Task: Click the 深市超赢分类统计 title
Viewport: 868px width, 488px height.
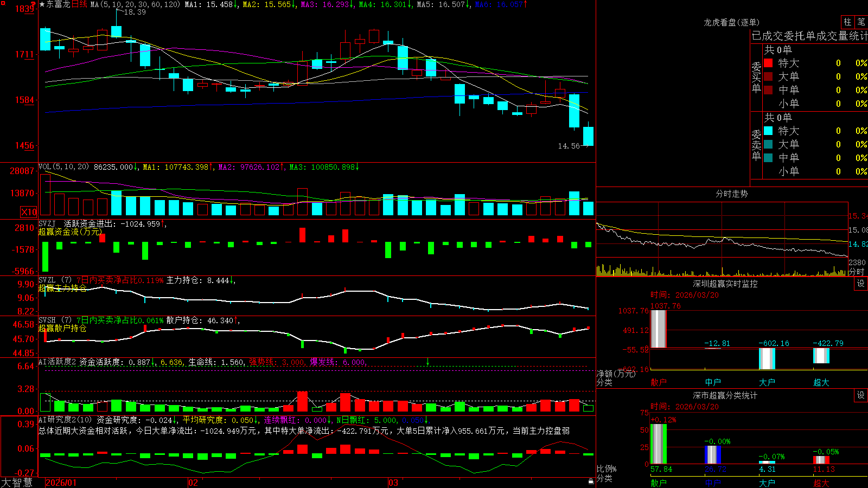Action: click(725, 395)
